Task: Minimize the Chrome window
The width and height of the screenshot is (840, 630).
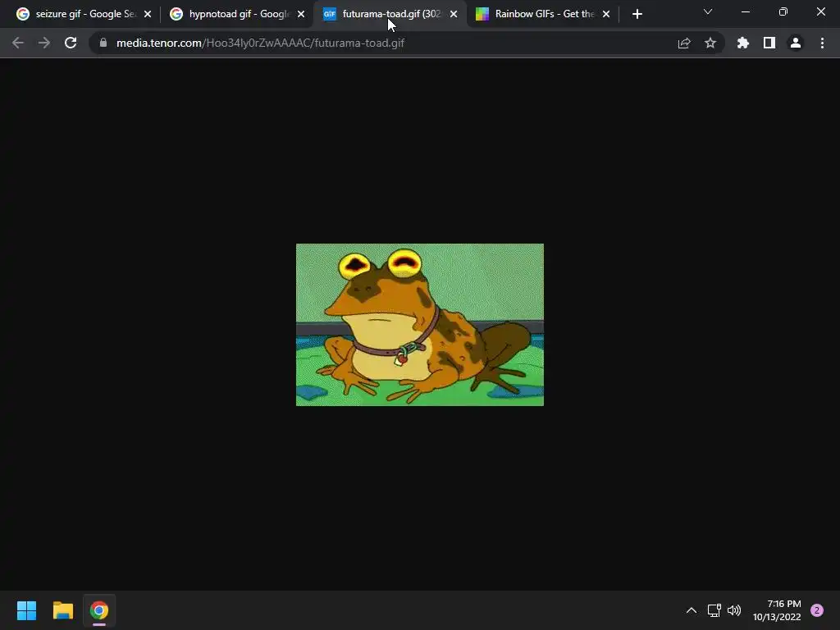Action: tap(745, 11)
